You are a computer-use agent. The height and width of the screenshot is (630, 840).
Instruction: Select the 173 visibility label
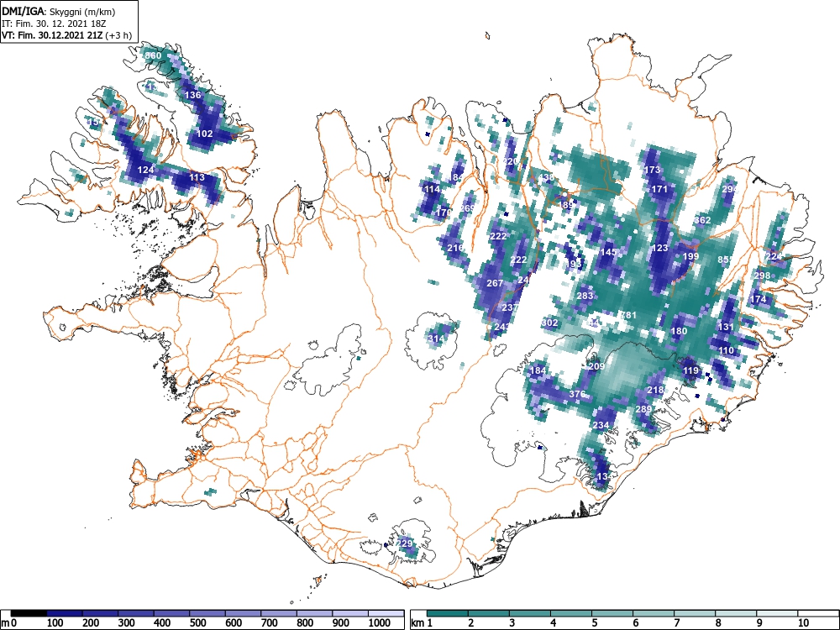[x=652, y=171]
